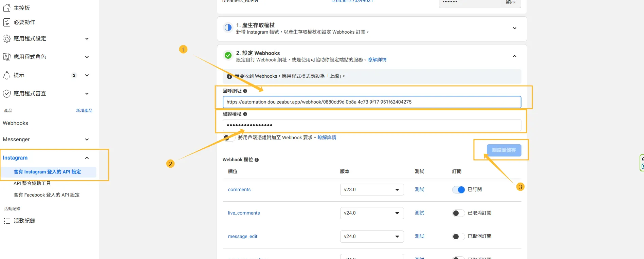Select API 整合協助工具
644x259 pixels.
pyautogui.click(x=32, y=183)
